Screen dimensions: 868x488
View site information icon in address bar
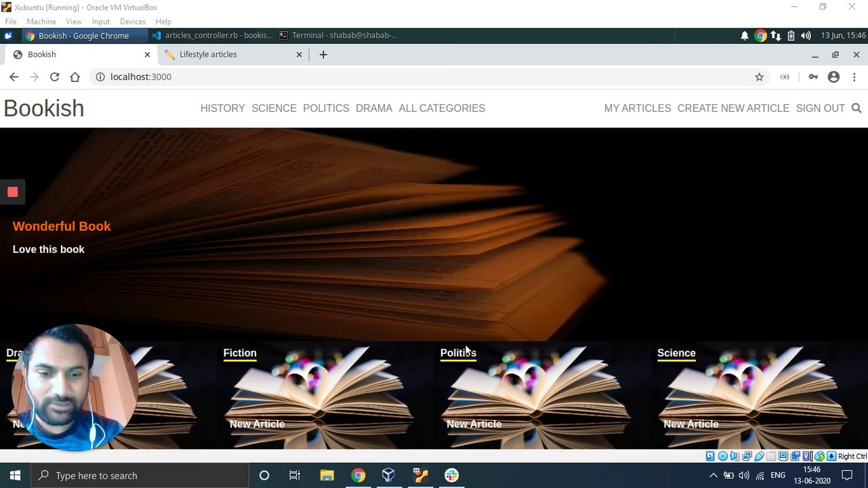100,77
